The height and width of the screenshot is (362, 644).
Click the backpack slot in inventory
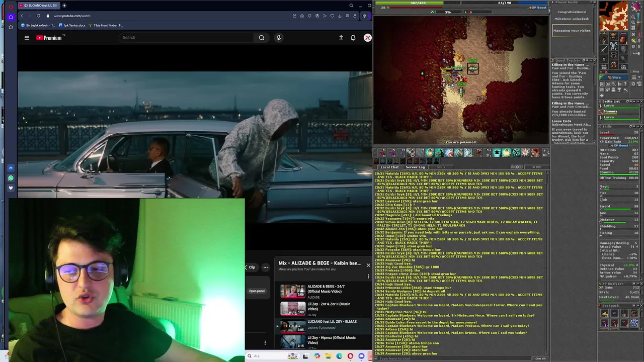click(x=623, y=40)
